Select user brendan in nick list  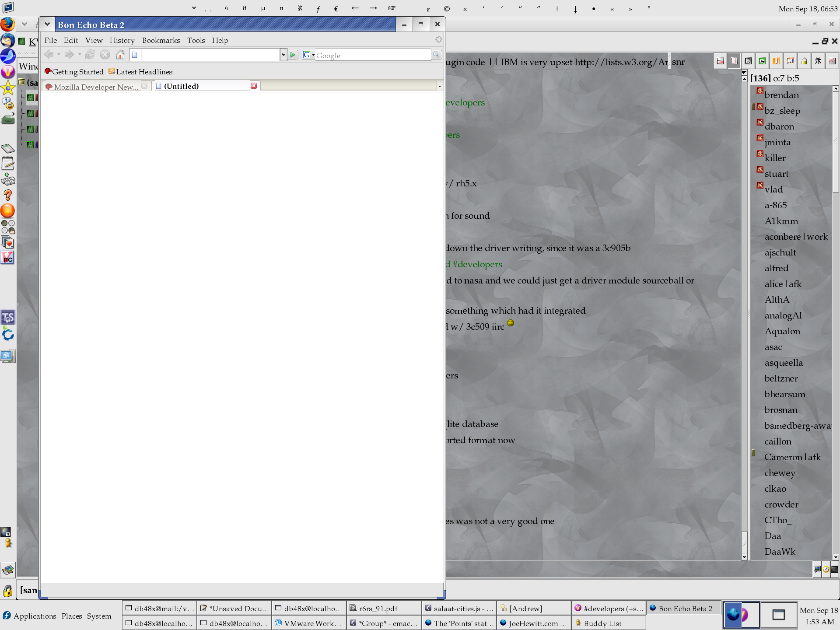(x=781, y=95)
